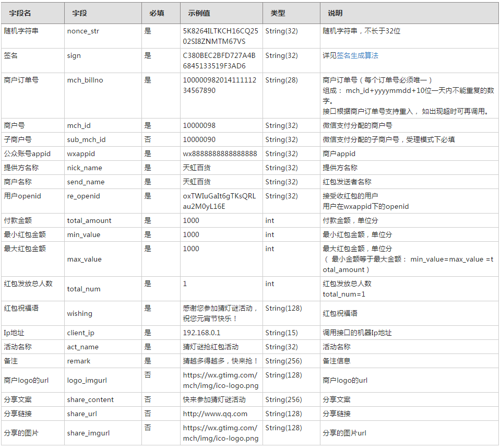The image size is (501, 448).
Task: Click the 字段名 column header
Action: 20,13
